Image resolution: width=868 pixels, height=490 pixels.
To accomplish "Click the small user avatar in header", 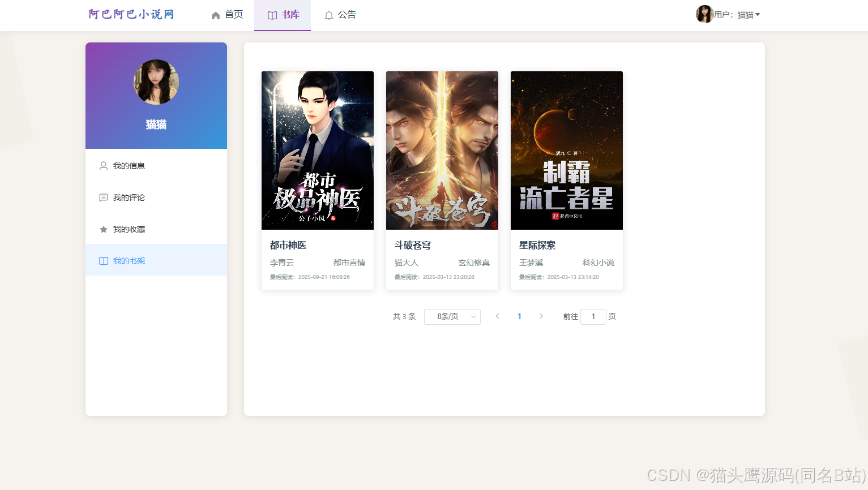I will coord(704,14).
